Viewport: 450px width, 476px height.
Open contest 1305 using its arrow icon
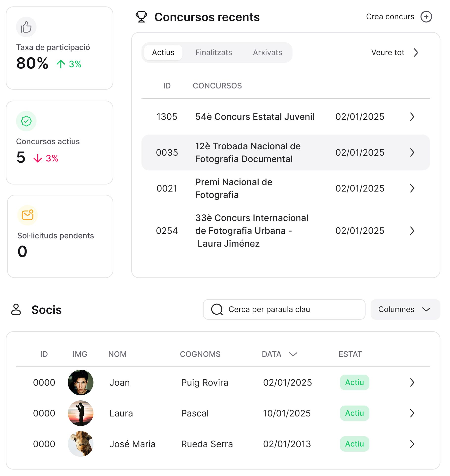click(412, 117)
